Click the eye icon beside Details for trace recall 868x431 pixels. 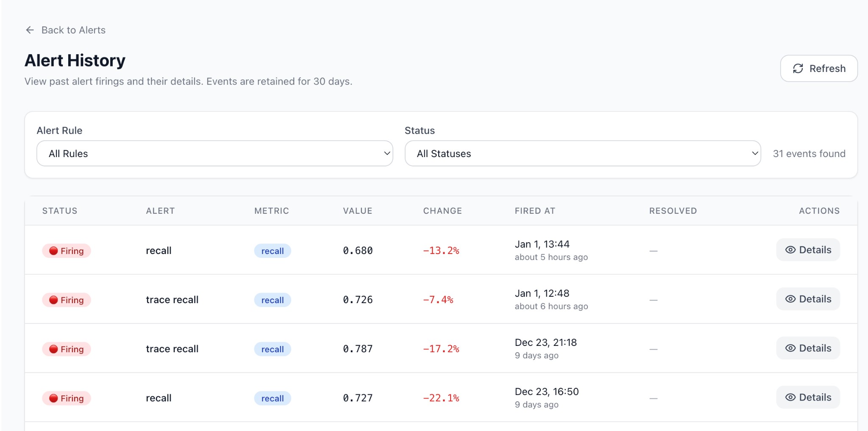point(790,299)
